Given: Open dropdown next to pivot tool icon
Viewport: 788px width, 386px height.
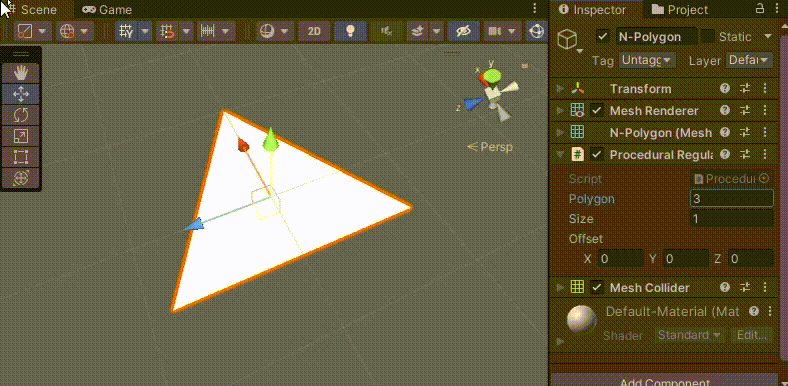Looking at the screenshot, I should 42,31.
